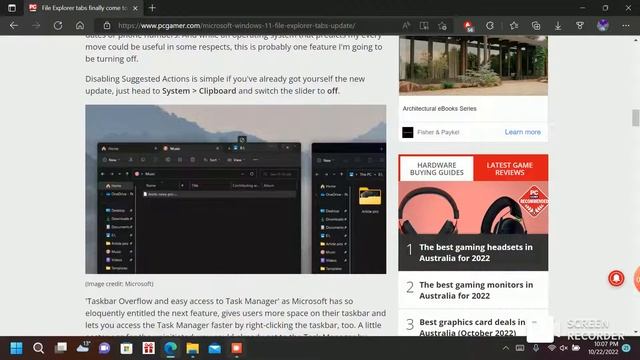Turn on Read aloud
The image size is (640, 360).
(406, 25)
